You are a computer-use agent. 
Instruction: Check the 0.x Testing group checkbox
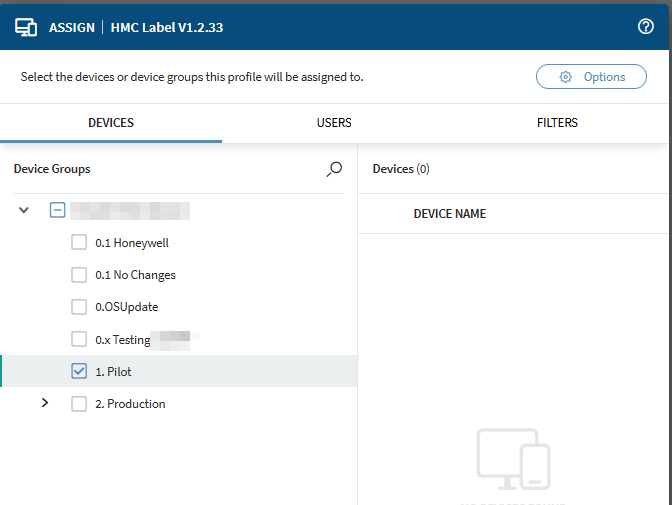[79, 340]
